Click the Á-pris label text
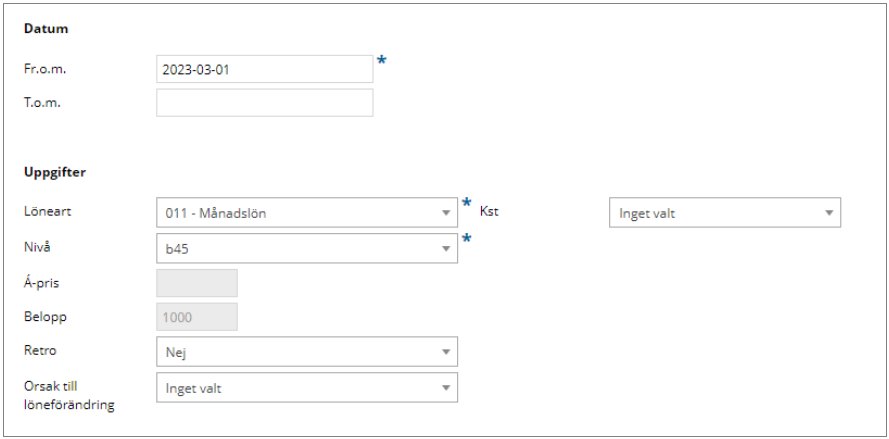The image size is (889, 439). [41, 283]
